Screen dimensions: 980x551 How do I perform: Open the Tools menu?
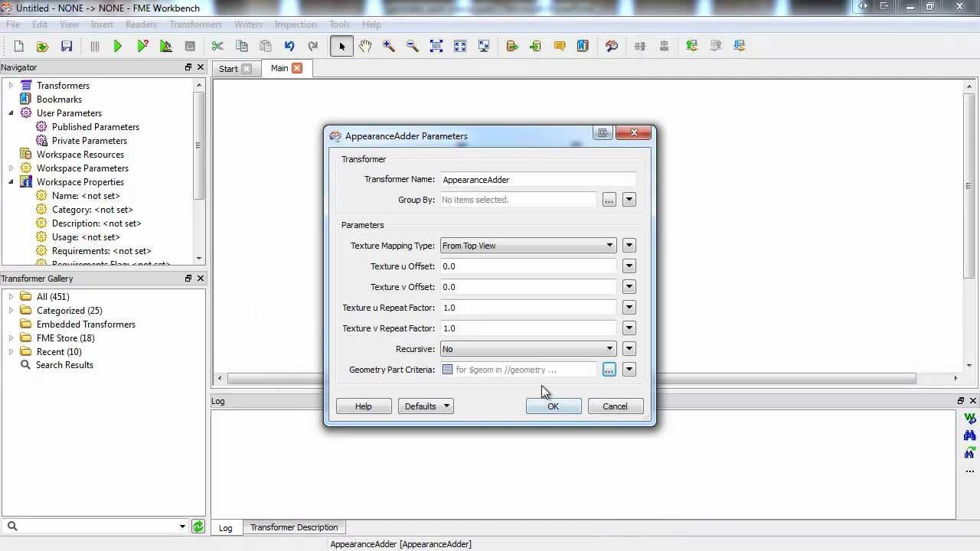[339, 24]
